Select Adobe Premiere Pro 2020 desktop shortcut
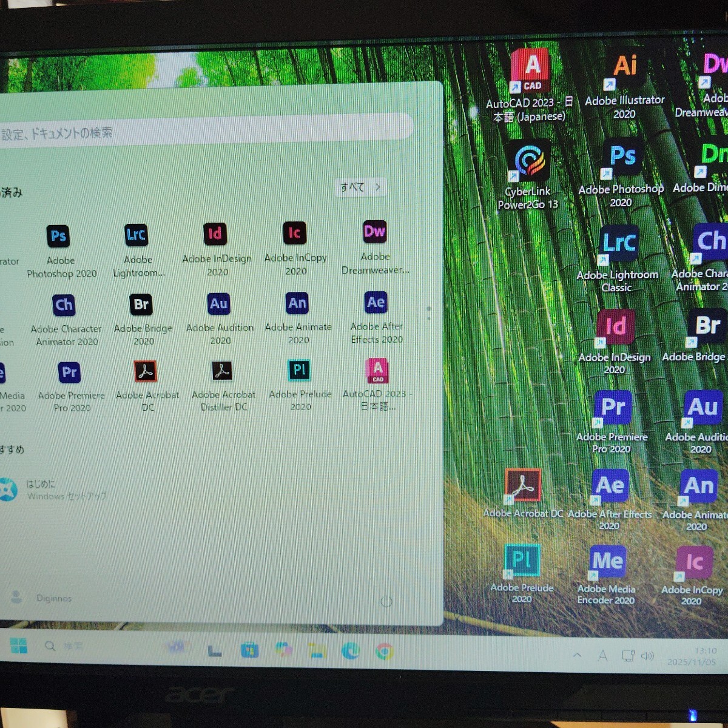Image resolution: width=728 pixels, height=728 pixels. [x=612, y=422]
